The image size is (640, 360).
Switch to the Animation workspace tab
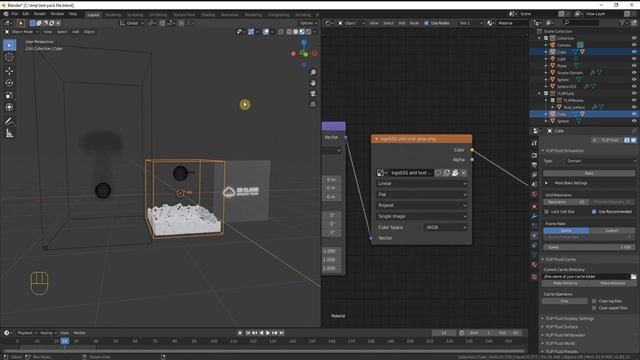(x=229, y=15)
